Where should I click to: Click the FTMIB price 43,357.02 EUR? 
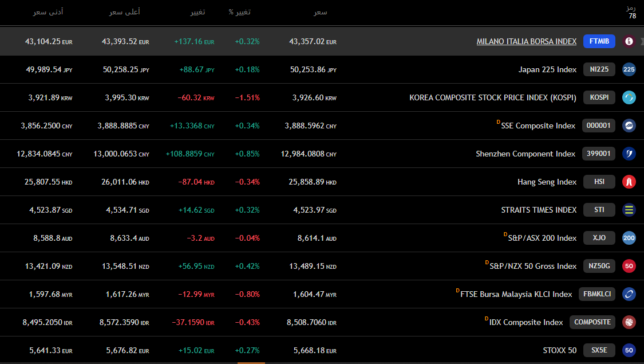tap(313, 41)
